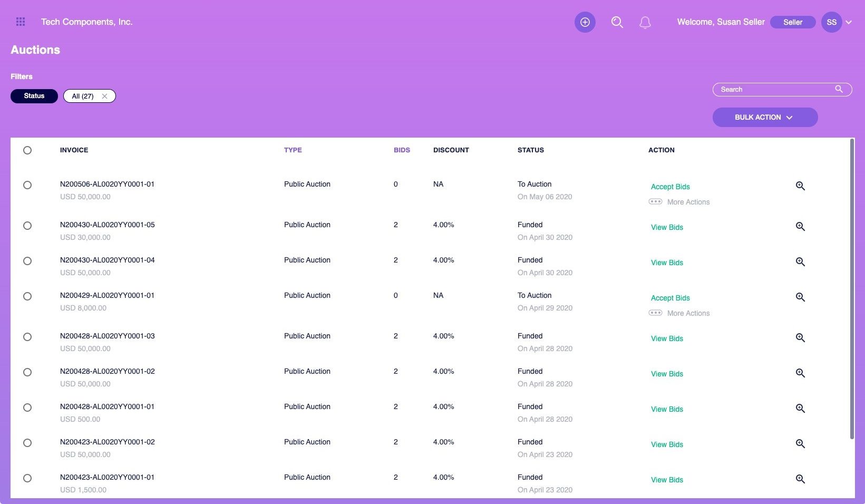Select invoice N200428-AL0020YY0001-03 row radio
Viewport: 865px width, 504px height.
coord(27,337)
